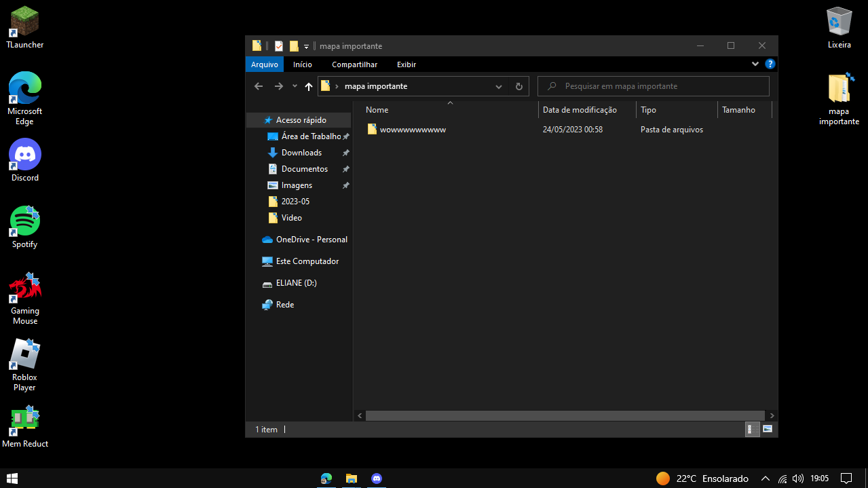Select Acesso rápido in navigation pane

pos(299,120)
